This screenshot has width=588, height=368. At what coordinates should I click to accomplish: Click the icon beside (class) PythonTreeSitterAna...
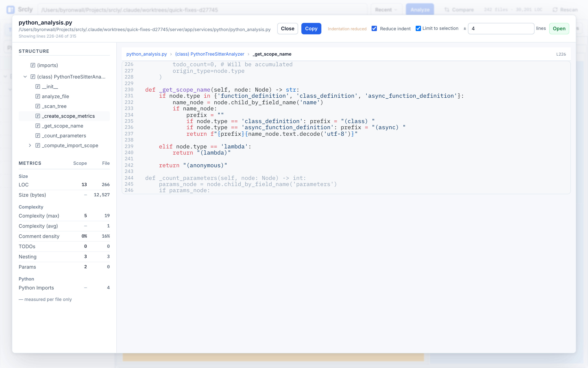[33, 77]
